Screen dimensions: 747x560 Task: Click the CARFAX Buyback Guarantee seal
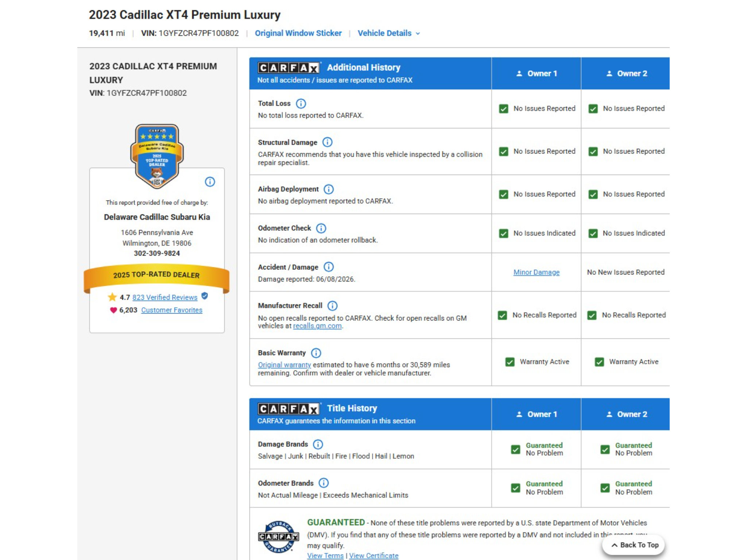(279, 537)
